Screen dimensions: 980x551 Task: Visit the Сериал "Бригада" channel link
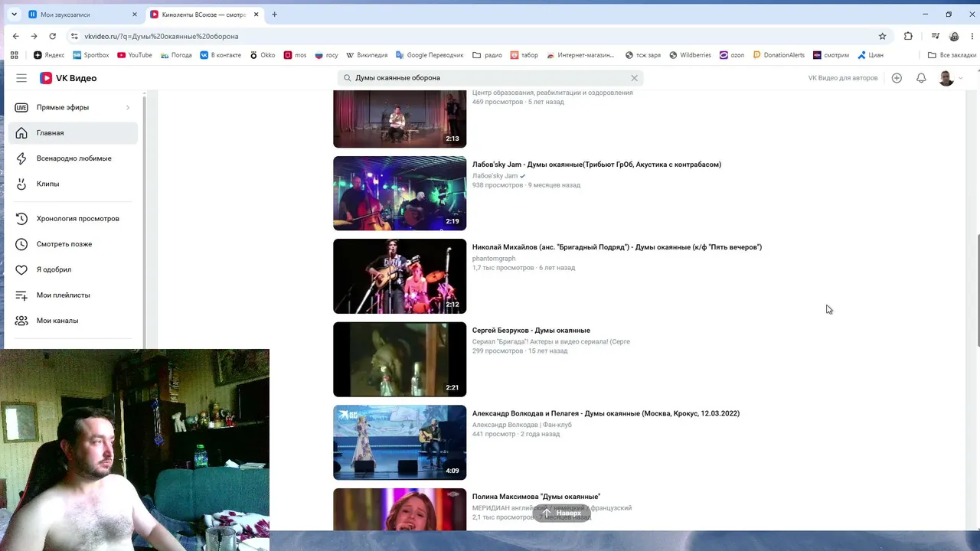pos(551,341)
